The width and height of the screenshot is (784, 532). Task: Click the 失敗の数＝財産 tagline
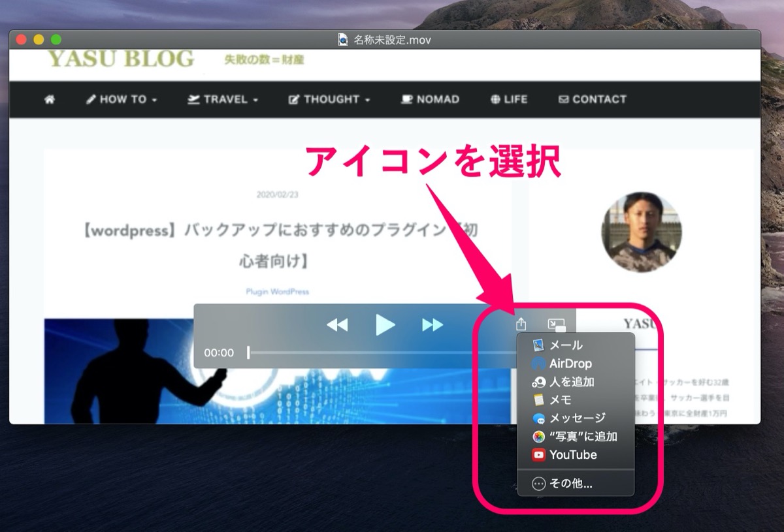(x=264, y=60)
